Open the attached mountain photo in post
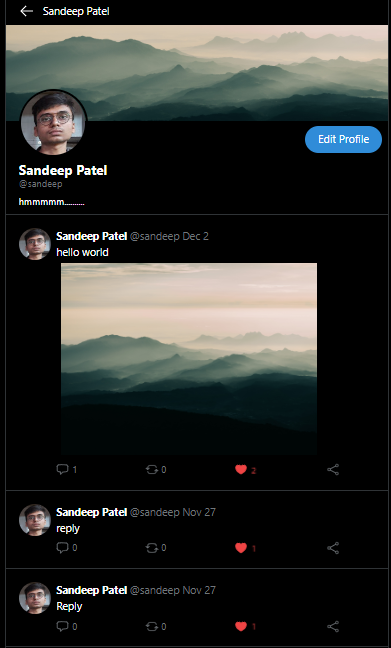 coord(189,359)
